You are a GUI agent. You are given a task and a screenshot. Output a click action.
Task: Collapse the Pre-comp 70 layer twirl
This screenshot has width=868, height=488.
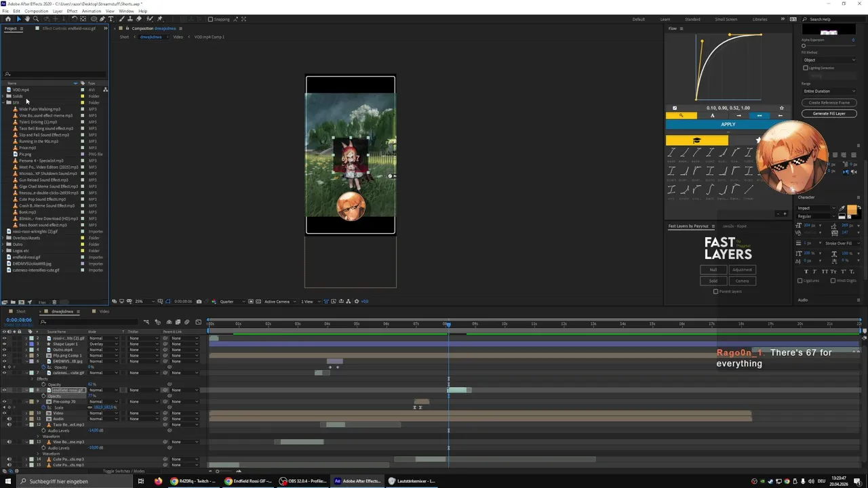[26, 401]
